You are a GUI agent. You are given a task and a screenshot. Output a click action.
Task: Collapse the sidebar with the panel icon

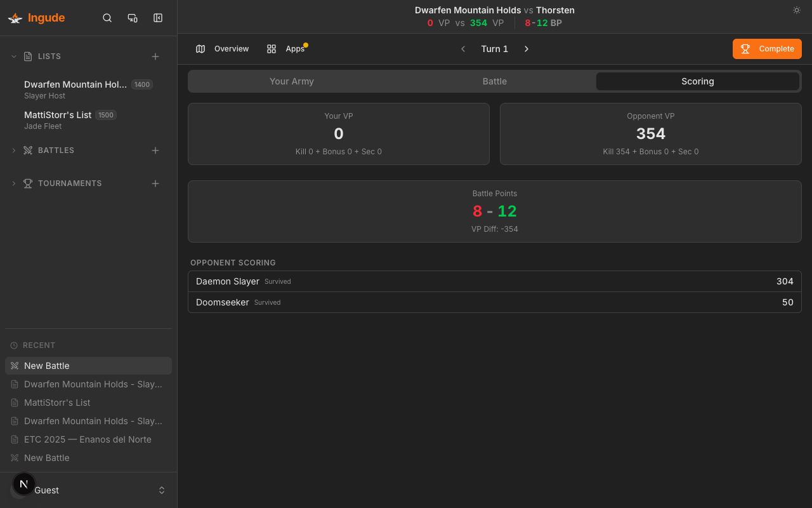pyautogui.click(x=157, y=18)
